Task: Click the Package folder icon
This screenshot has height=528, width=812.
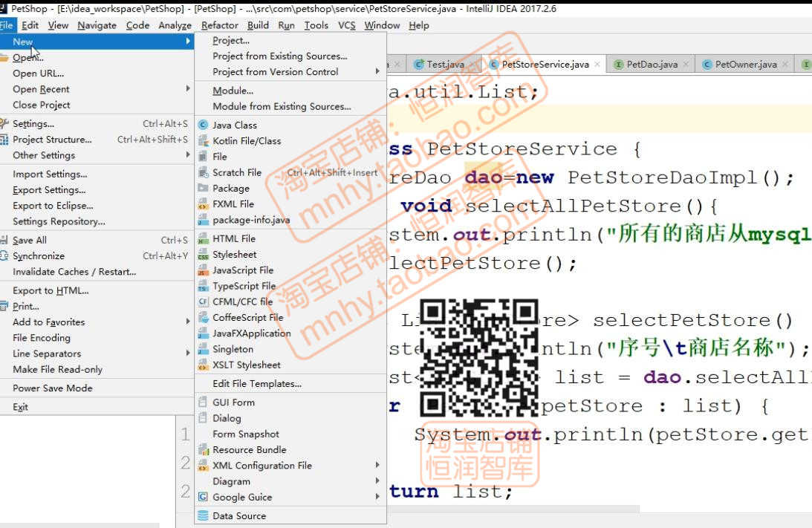Action: pyautogui.click(x=203, y=189)
